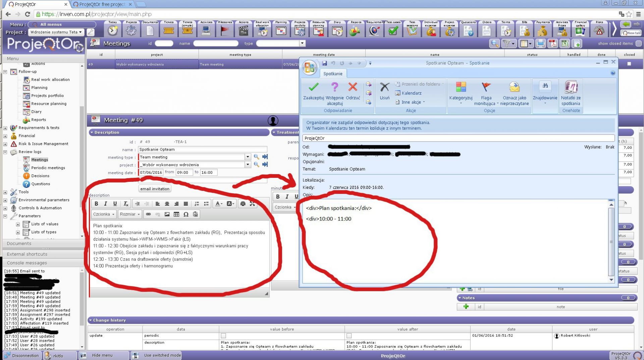644x360 pixels.
Task: Select Periodic meetings in the menu tree
Action: point(48,168)
